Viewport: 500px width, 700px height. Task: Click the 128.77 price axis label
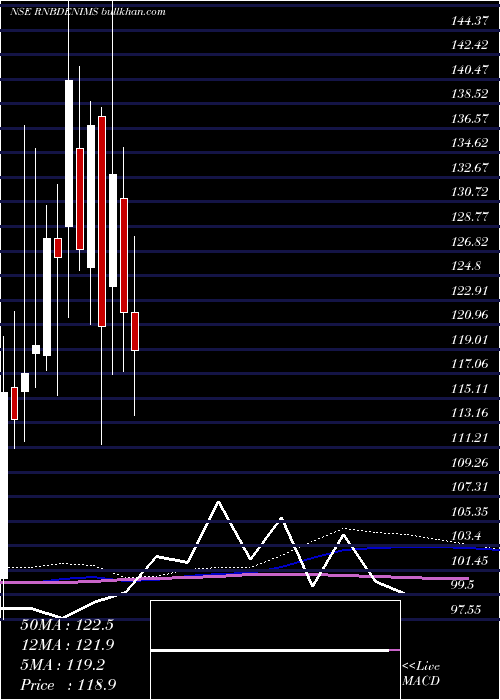(471, 217)
